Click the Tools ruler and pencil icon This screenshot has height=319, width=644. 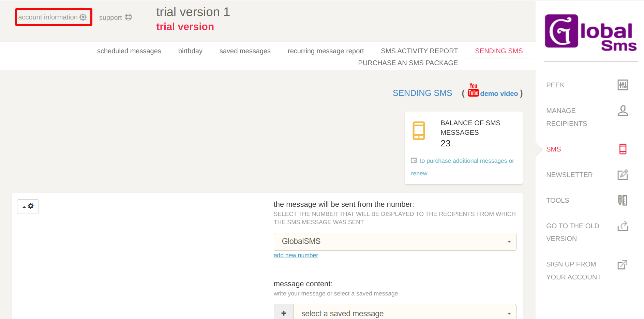pos(623,200)
